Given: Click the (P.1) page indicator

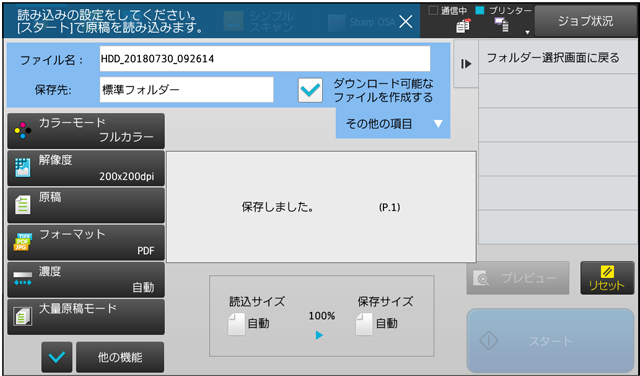Looking at the screenshot, I should pos(389,207).
